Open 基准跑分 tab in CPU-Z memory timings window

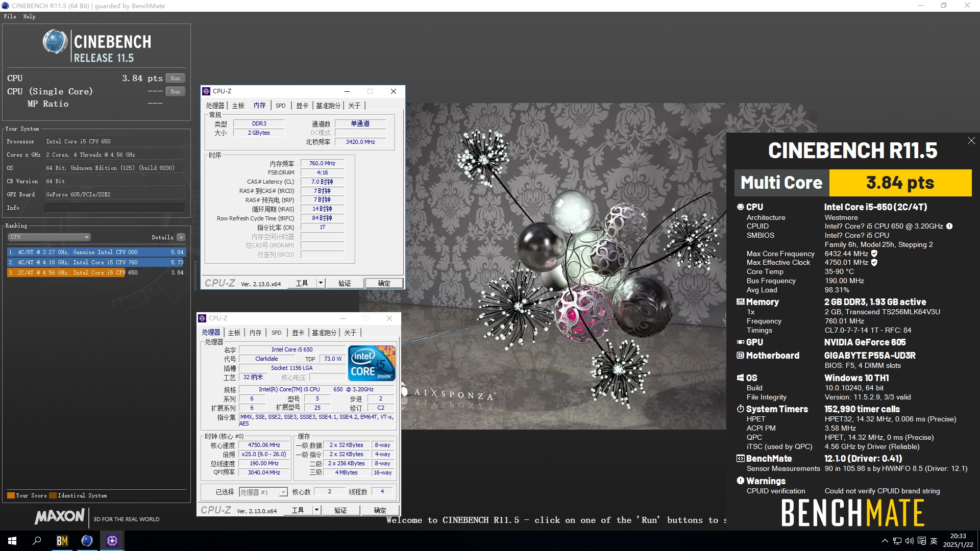click(328, 106)
